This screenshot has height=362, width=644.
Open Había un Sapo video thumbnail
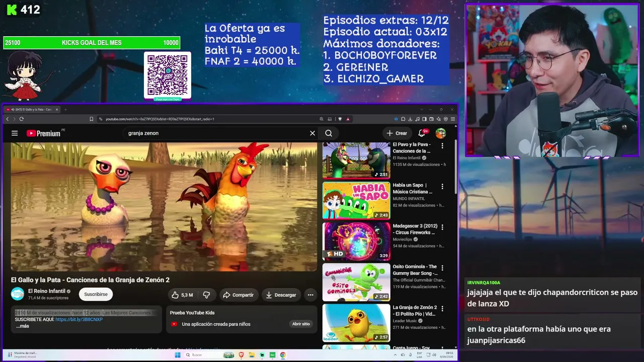click(356, 201)
